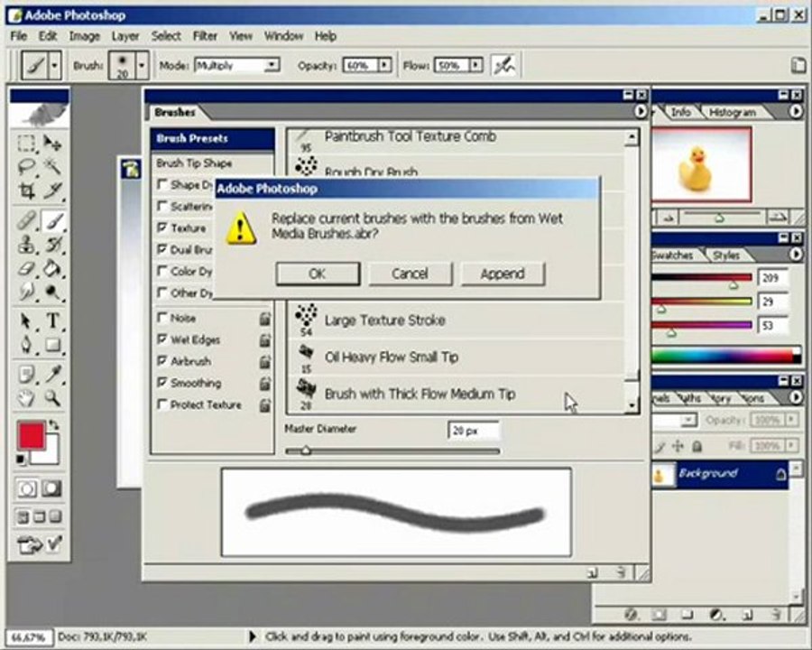Enable Scattering checkbox
This screenshot has width=812, height=650.
pyautogui.click(x=162, y=206)
